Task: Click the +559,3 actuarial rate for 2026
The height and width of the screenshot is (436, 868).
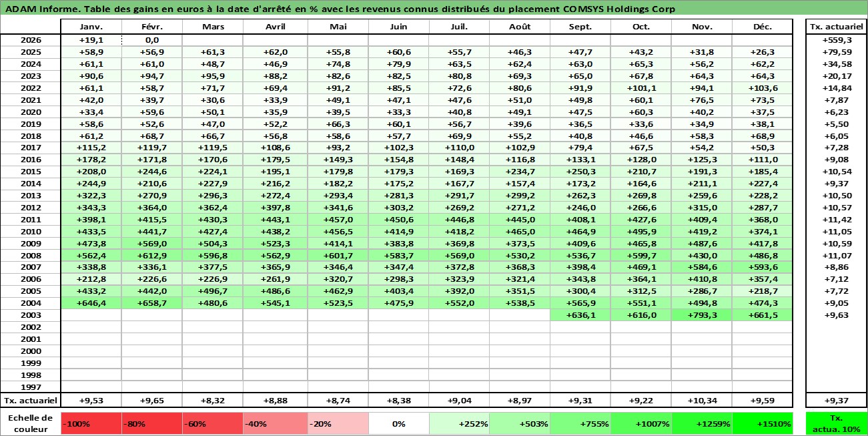Action: click(836, 40)
